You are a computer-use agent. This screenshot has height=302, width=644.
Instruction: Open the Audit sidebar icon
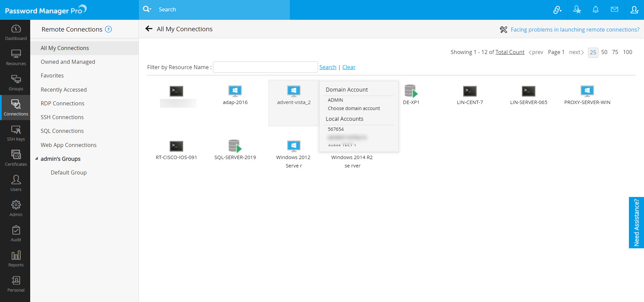[x=16, y=234]
